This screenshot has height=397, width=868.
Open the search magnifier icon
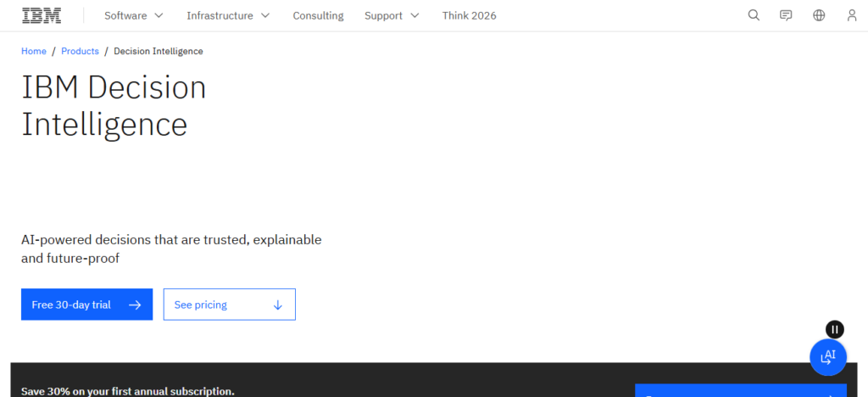click(x=754, y=15)
